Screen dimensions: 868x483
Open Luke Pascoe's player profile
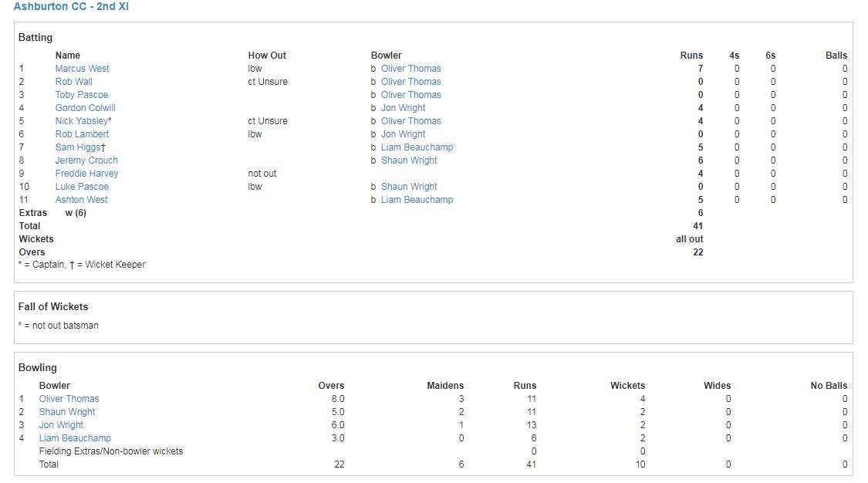coord(82,186)
